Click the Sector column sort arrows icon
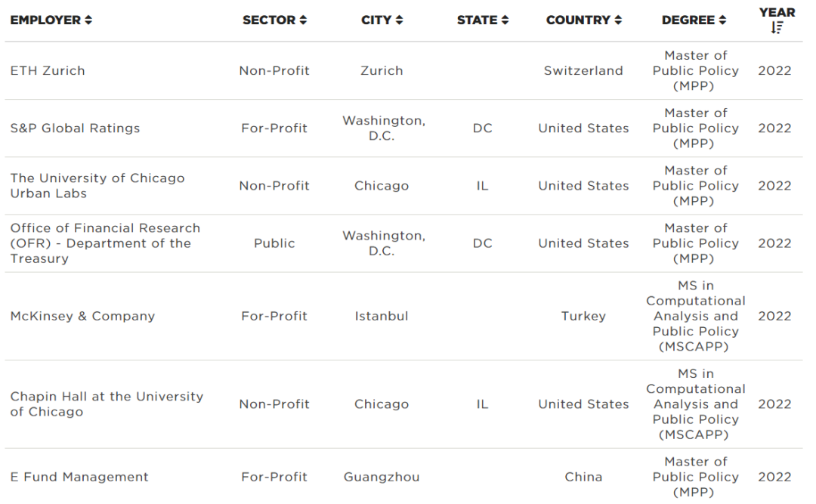The width and height of the screenshot is (816, 504). 304,20
